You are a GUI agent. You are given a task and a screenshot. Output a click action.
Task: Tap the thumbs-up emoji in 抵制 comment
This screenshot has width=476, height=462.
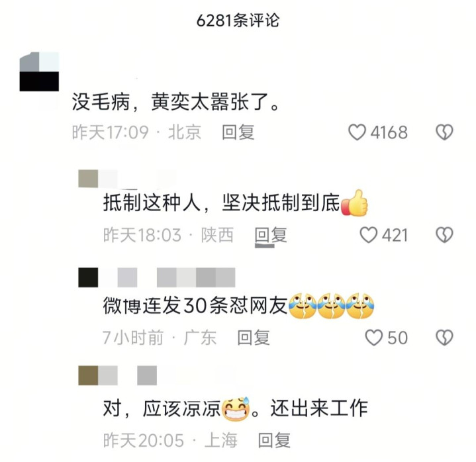354,203
